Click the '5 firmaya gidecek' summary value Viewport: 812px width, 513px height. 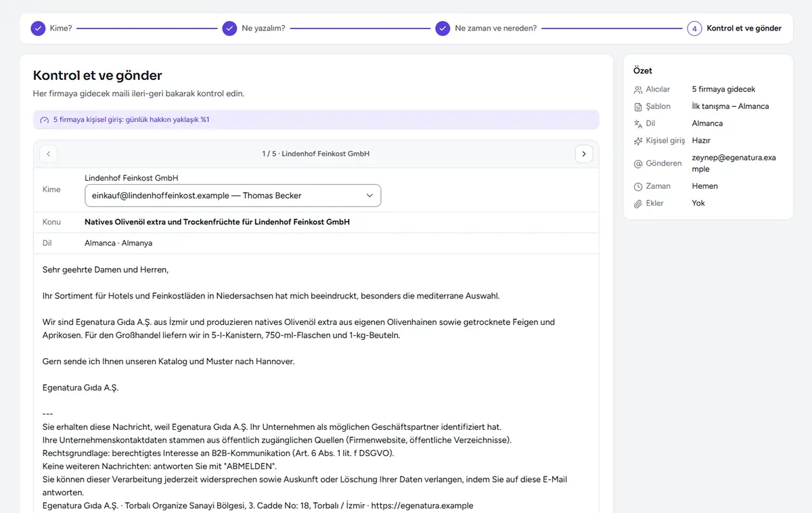coord(723,89)
